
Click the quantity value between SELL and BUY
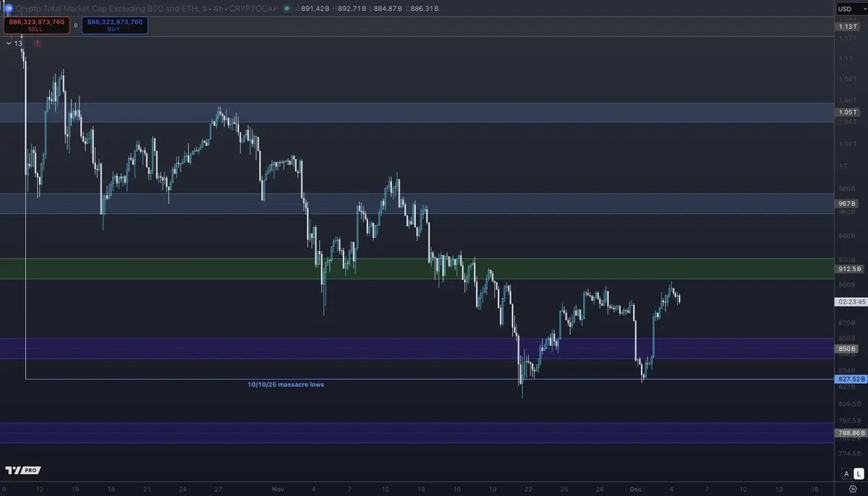click(76, 25)
